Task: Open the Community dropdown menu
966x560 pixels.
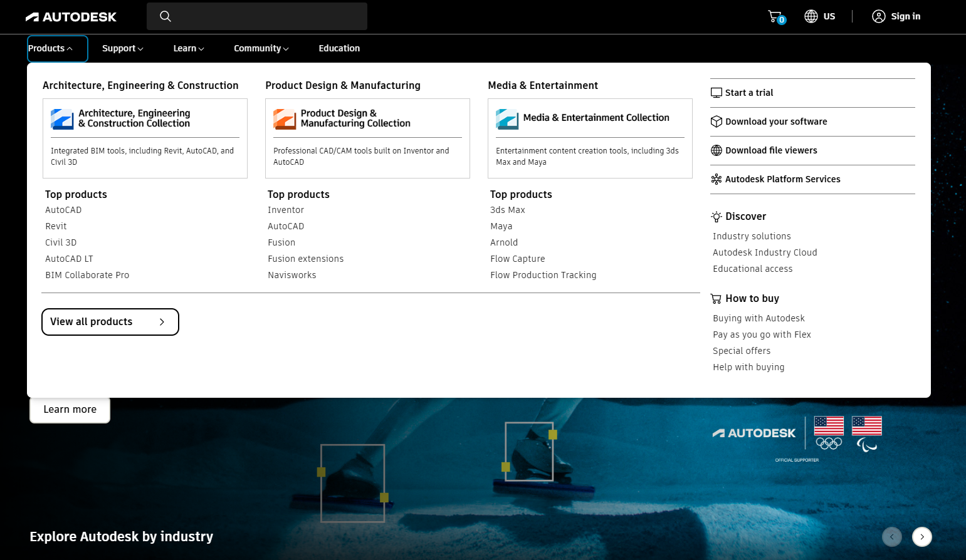Action: click(x=261, y=48)
